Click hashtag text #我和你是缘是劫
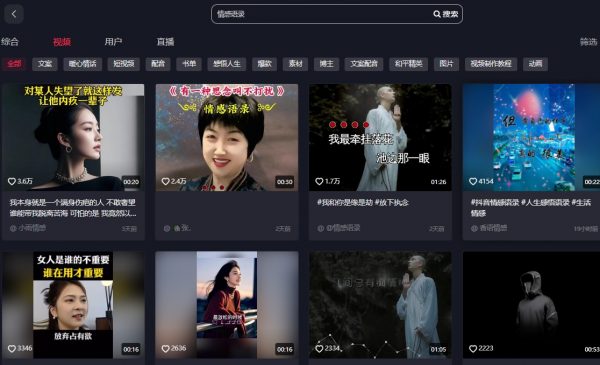 tap(345, 202)
